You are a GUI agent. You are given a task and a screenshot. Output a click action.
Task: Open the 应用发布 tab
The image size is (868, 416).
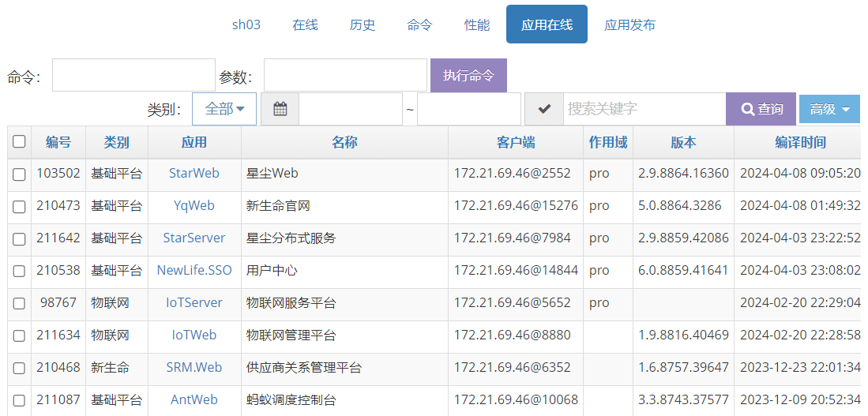click(630, 25)
